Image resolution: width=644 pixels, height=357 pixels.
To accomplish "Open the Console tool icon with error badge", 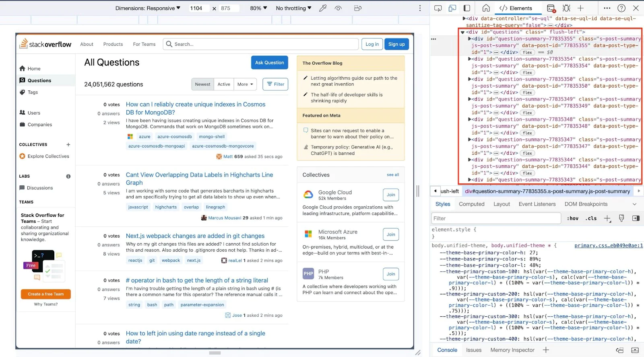I will coord(551,8).
